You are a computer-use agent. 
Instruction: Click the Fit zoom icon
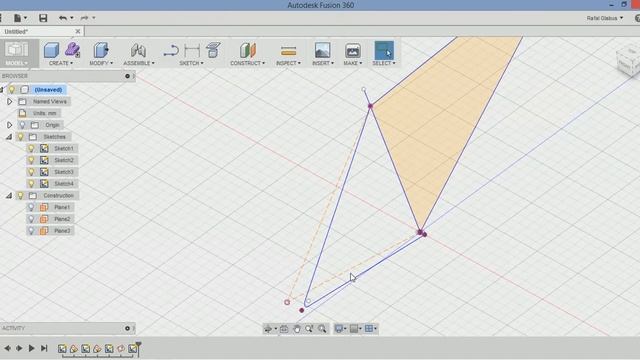pyautogui.click(x=322, y=329)
